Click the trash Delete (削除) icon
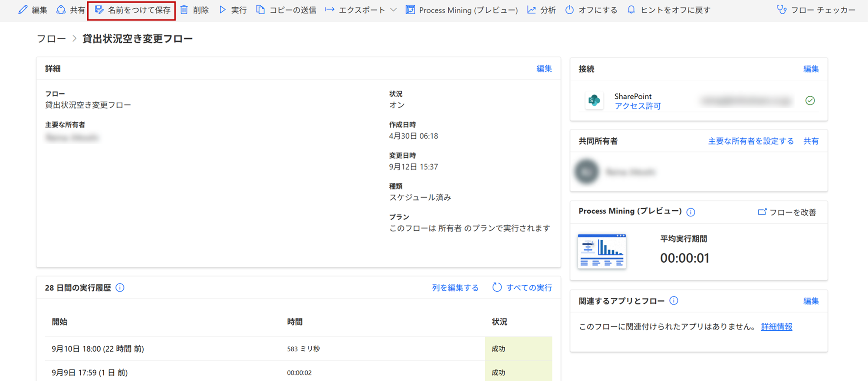This screenshot has width=868, height=381. click(184, 10)
